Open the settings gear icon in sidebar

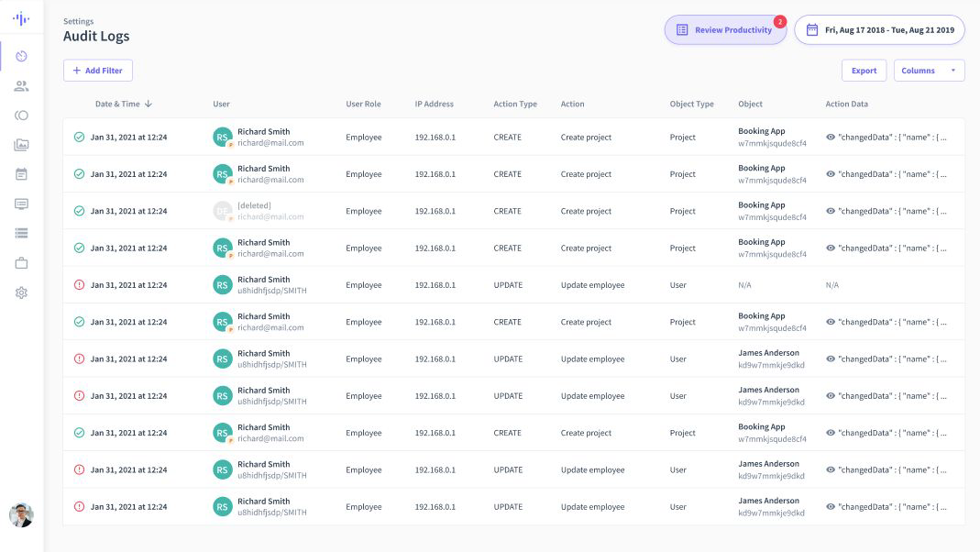tap(21, 293)
